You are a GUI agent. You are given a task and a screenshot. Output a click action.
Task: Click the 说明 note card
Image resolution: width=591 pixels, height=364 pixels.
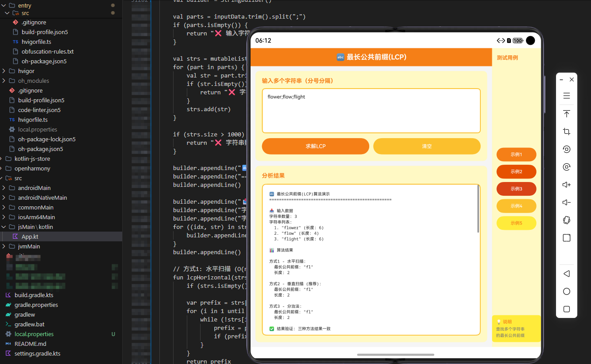[x=516, y=329]
